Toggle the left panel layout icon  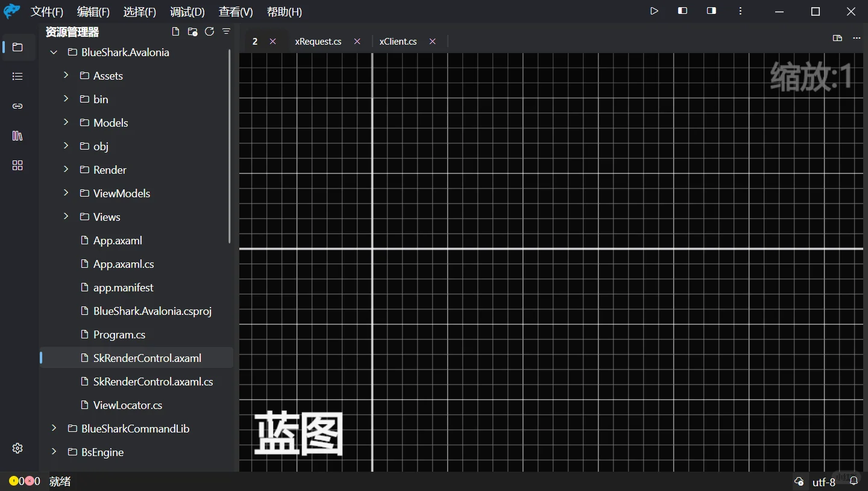(682, 11)
